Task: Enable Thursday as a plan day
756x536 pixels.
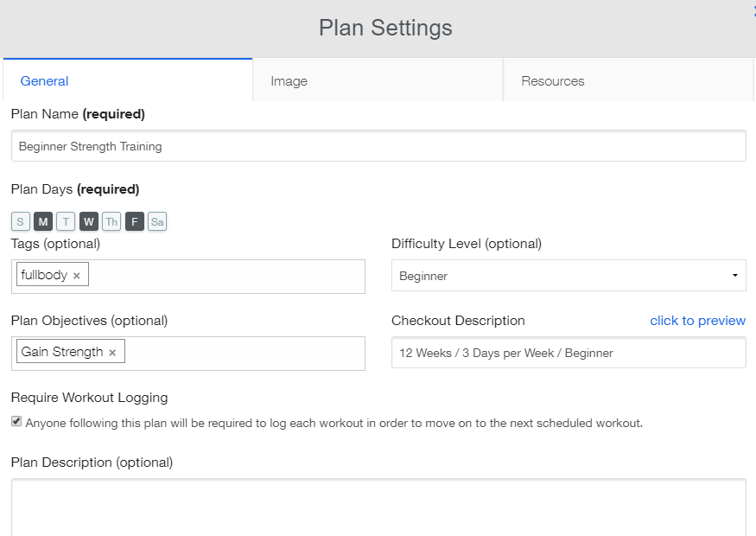Action: tap(111, 222)
